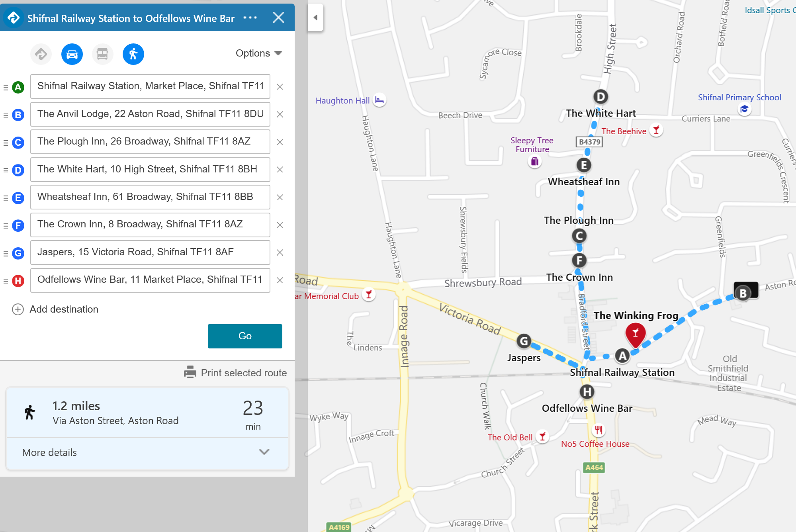
Task: Click The Winking Frog red pin
Action: click(636, 333)
